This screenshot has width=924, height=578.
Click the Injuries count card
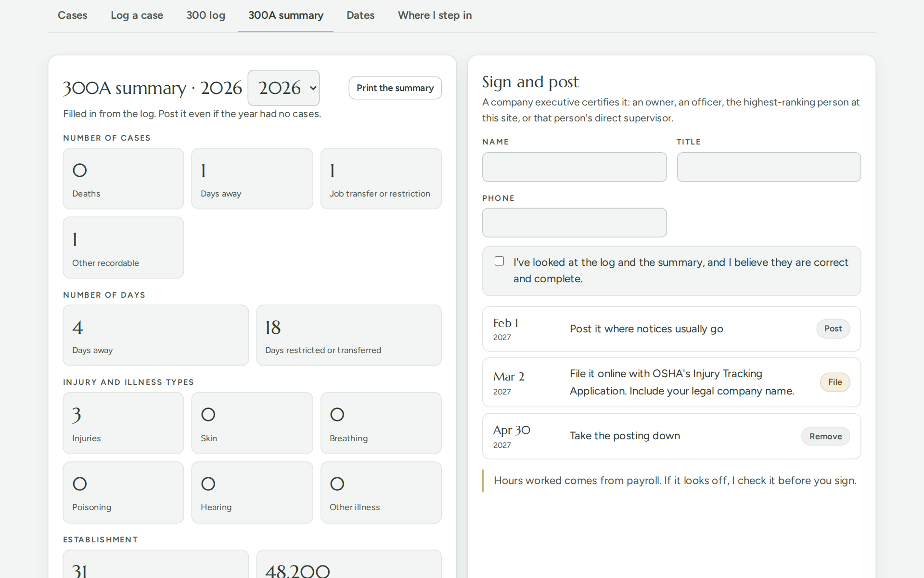(x=123, y=423)
